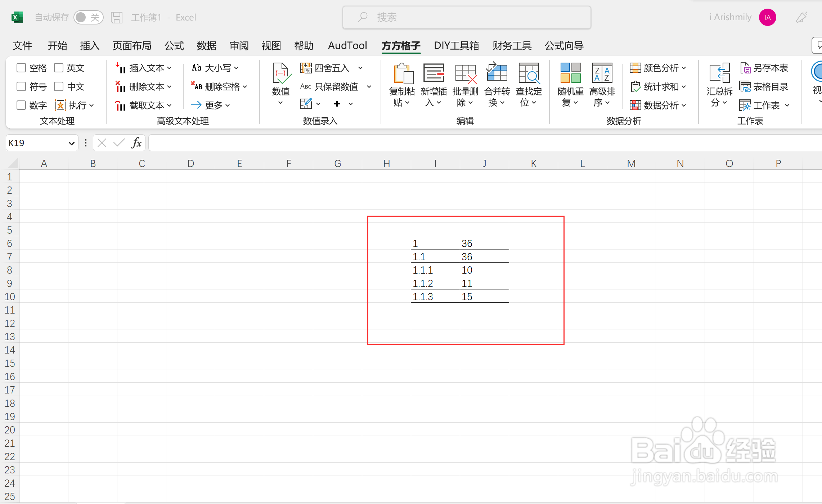The height and width of the screenshot is (504, 822).
Task: Click the 执行 execute star icon
Action: [x=60, y=105]
